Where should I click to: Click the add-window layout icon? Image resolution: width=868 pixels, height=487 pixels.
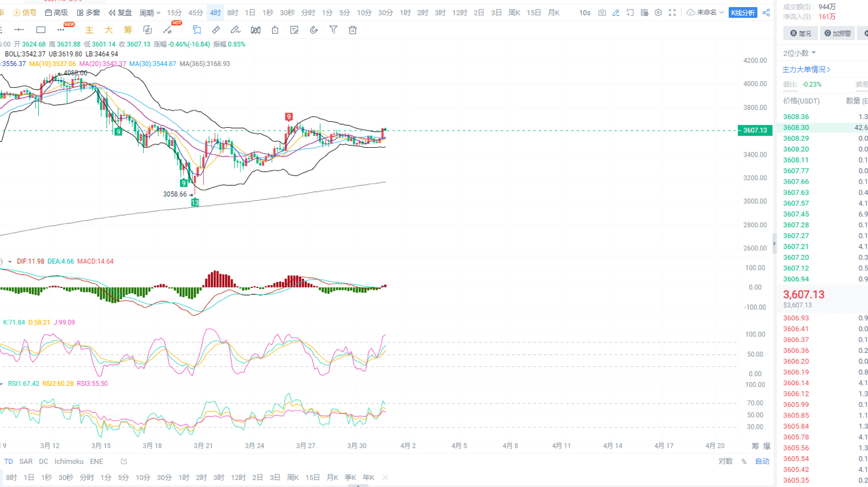point(630,12)
